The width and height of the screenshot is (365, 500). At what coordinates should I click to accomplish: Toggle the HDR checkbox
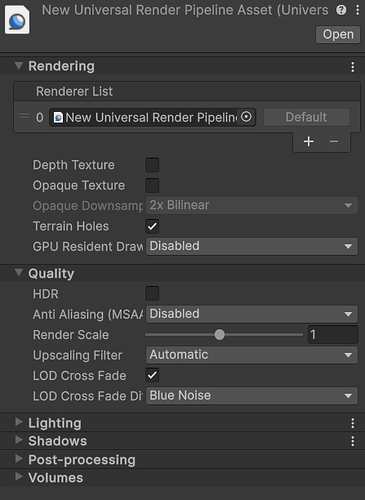152,294
